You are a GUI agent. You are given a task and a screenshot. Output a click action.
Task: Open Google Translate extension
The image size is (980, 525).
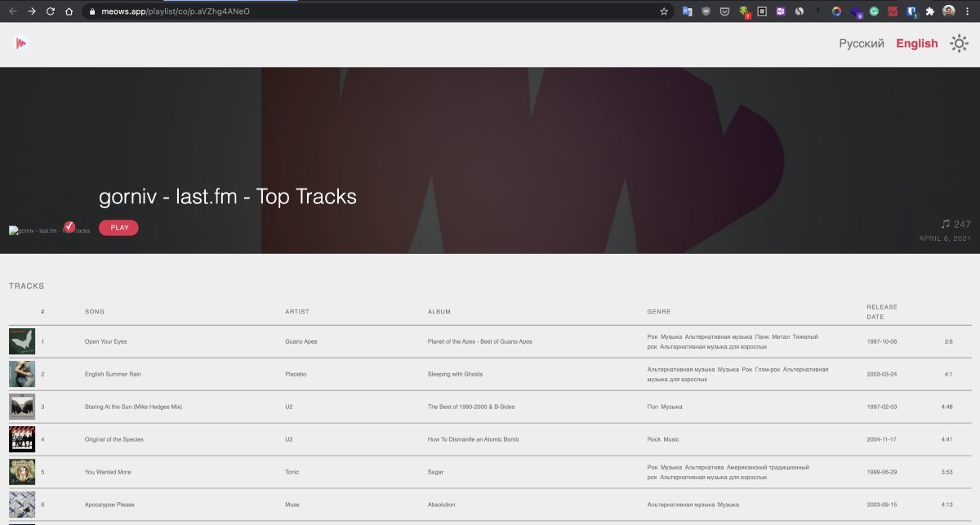(687, 11)
